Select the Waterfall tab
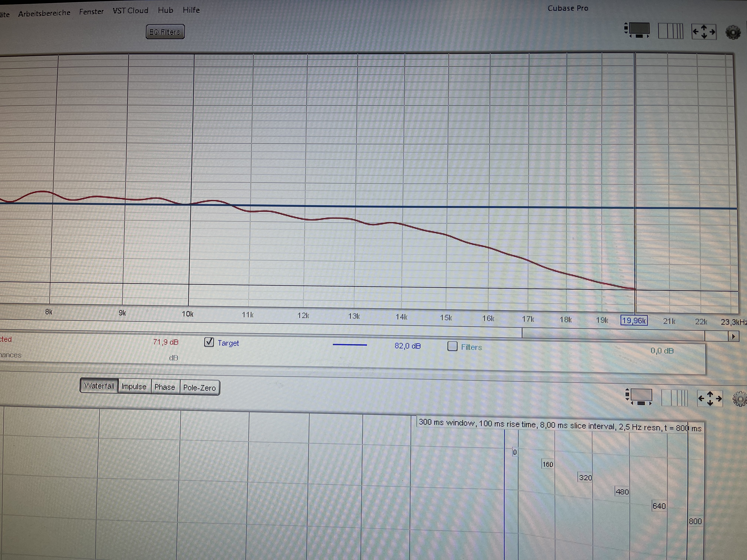747x560 pixels. (99, 386)
